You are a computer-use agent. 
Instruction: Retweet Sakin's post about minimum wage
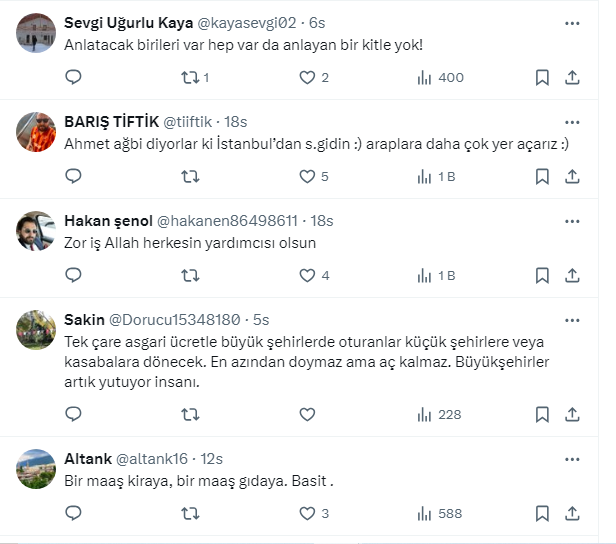(x=189, y=414)
